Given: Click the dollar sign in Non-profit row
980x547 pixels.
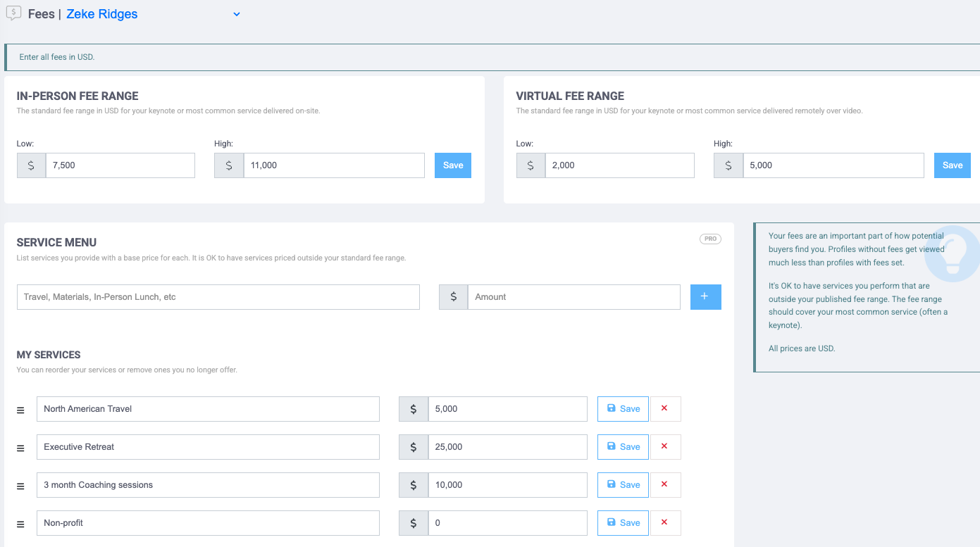Looking at the screenshot, I should click(x=414, y=523).
